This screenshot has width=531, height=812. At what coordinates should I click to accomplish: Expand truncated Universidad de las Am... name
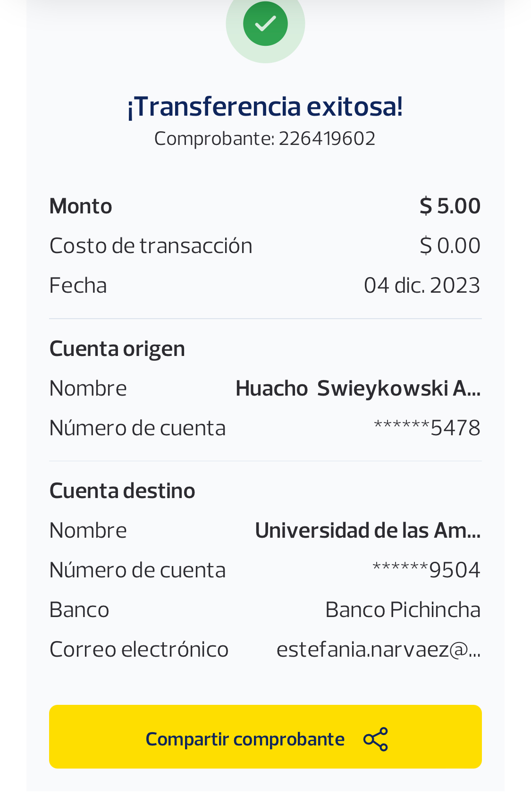pos(367,531)
